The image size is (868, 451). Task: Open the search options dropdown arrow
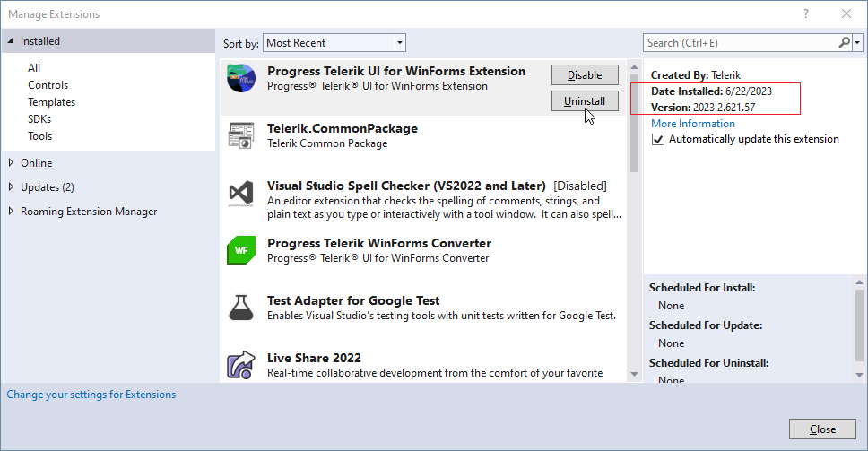click(x=857, y=43)
